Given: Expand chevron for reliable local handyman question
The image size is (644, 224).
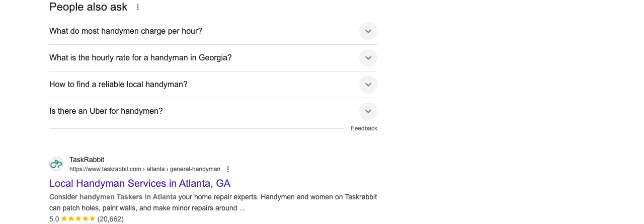Looking at the screenshot, I should point(368,85).
